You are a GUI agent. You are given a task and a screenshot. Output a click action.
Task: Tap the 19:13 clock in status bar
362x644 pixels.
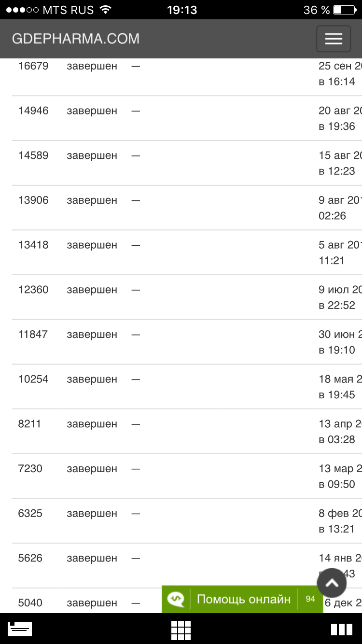click(x=181, y=10)
